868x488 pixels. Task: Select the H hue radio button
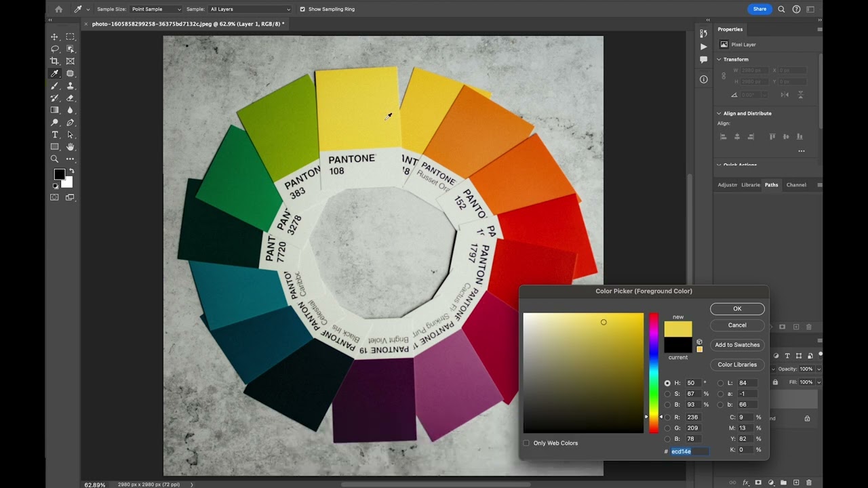point(667,383)
